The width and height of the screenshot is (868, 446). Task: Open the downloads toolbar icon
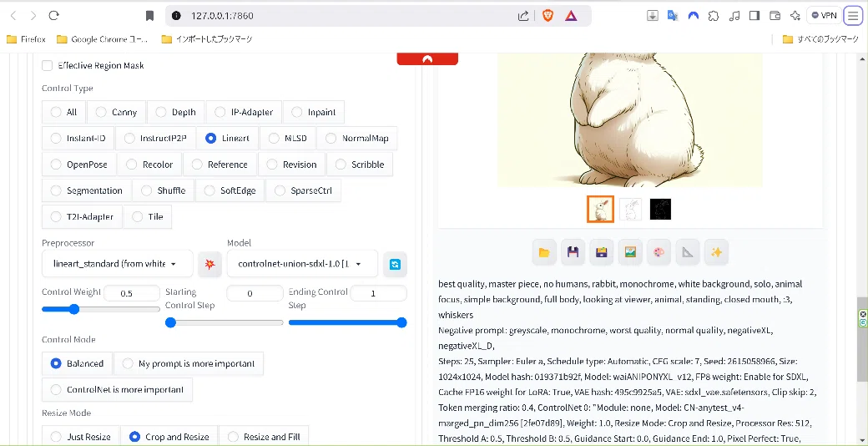pyautogui.click(x=653, y=16)
